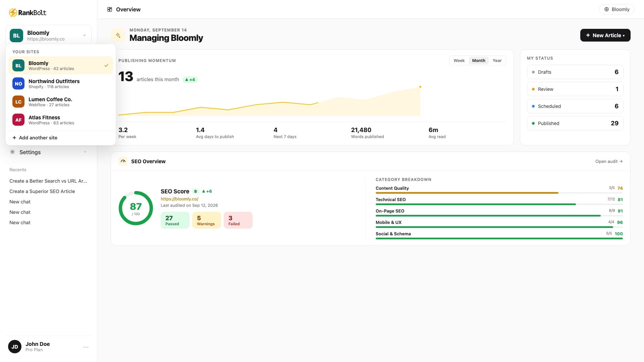Open the three-dot menu beside John Doe

click(86, 347)
